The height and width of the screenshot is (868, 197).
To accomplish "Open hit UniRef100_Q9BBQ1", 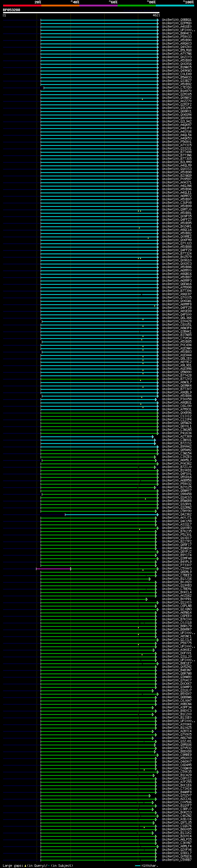I will (176, 20).
